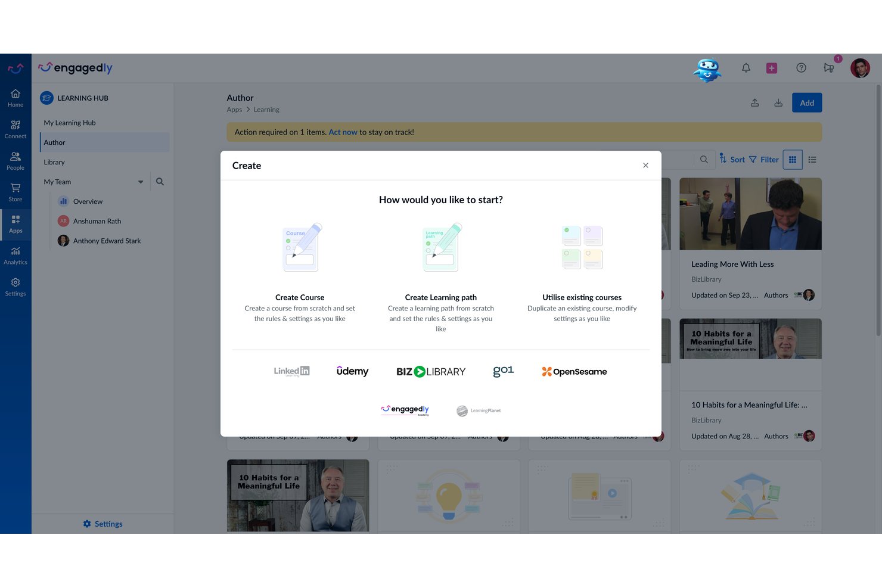Switch to grid view
The width and height of the screenshot is (882, 588).
coord(793,160)
